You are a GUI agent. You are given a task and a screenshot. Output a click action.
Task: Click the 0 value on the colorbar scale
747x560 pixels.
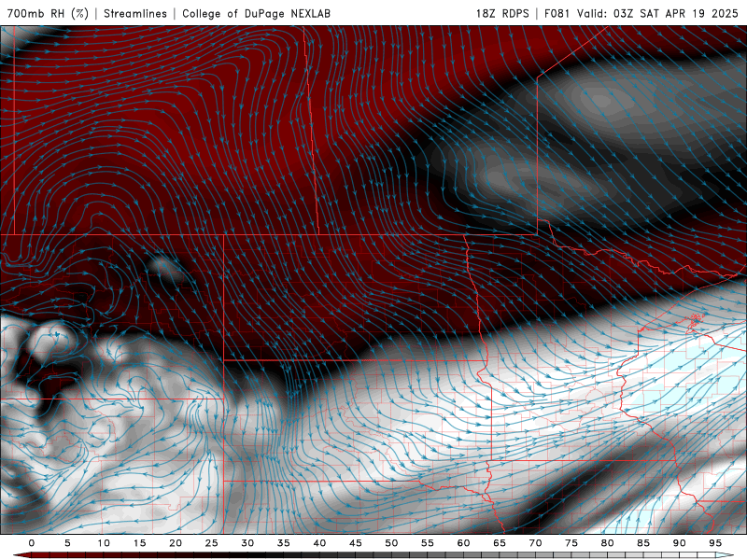click(32, 543)
